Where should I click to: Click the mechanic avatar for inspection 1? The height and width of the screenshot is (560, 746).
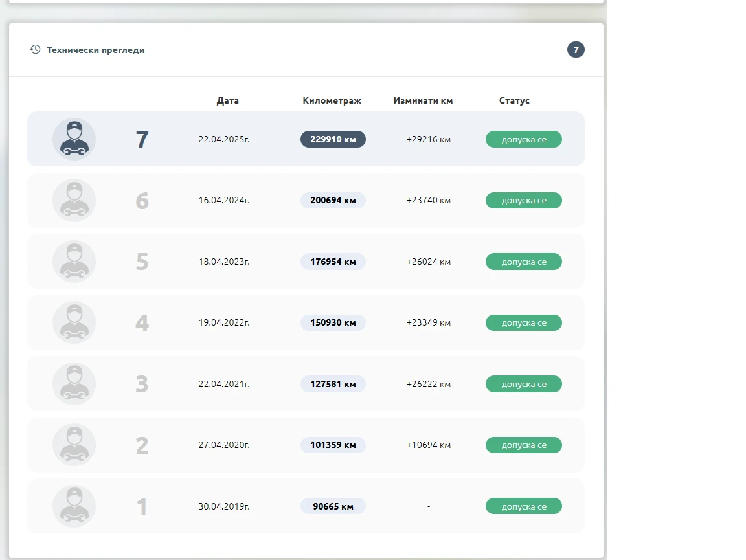point(74,506)
